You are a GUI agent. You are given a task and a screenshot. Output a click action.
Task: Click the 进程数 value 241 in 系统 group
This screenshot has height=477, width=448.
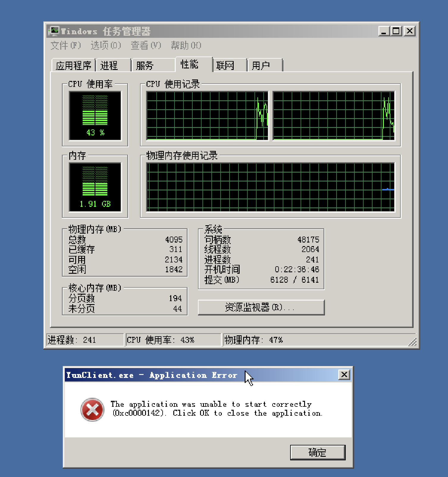pos(312,259)
